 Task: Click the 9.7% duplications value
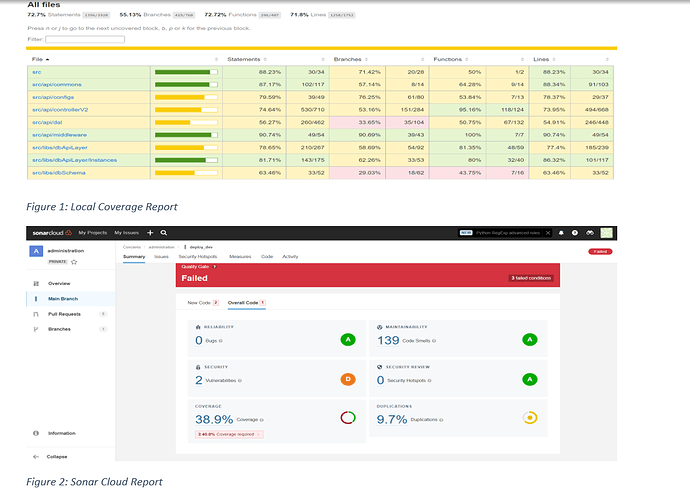(x=392, y=419)
